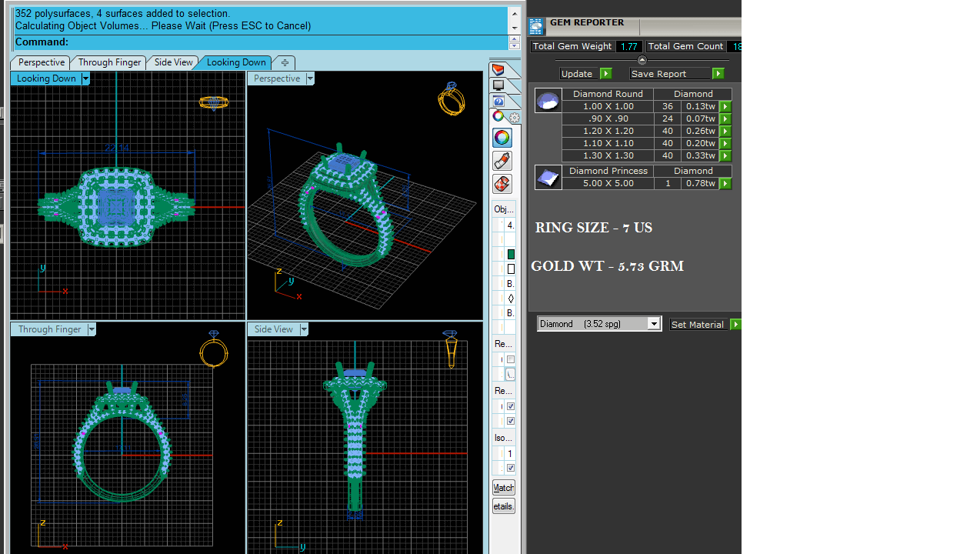Switch to the Through Finger tab

click(109, 62)
